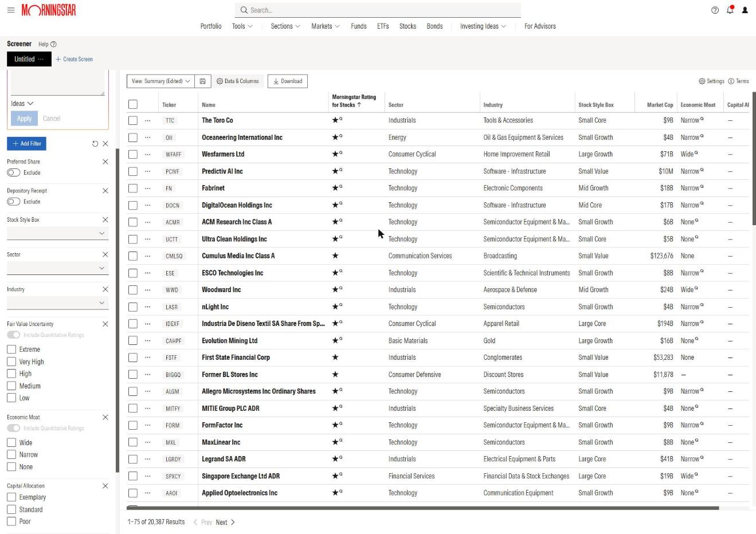The height and width of the screenshot is (534, 756).
Task: Open Data & Columns settings
Action: (238, 81)
